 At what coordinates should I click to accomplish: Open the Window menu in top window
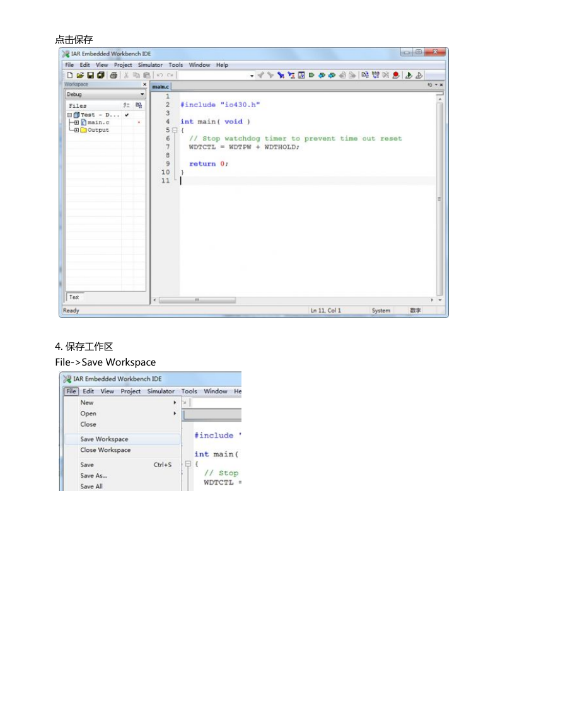click(199, 65)
